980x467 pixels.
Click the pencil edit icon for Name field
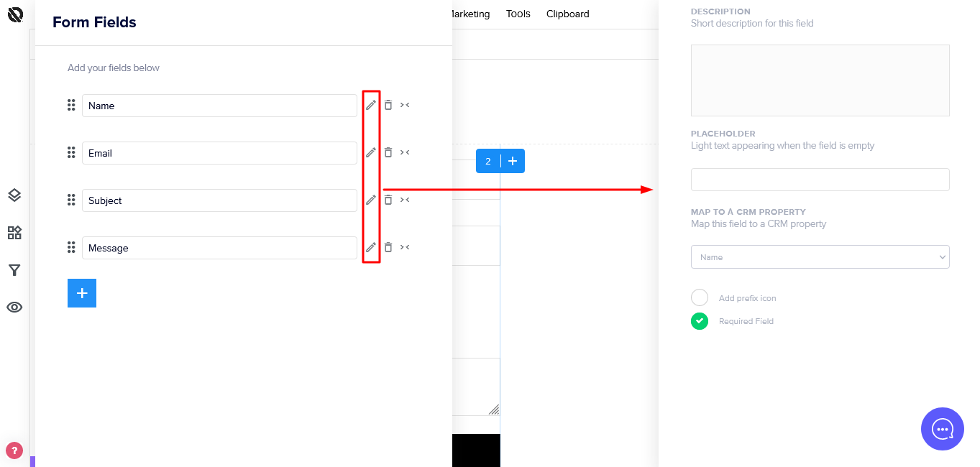[371, 105]
